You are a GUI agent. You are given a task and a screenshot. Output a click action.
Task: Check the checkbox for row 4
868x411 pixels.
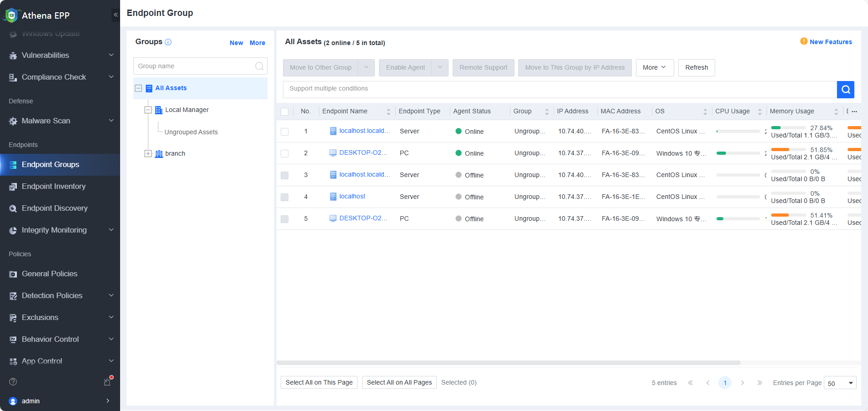(x=285, y=197)
